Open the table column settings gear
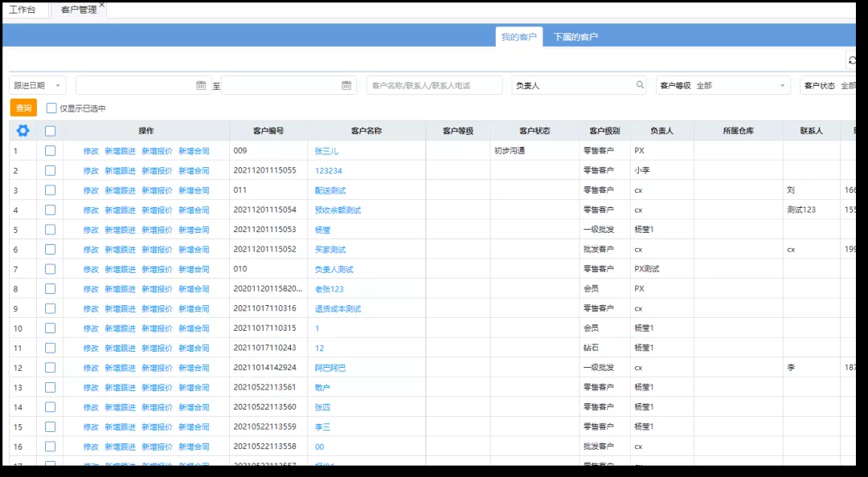 point(23,131)
